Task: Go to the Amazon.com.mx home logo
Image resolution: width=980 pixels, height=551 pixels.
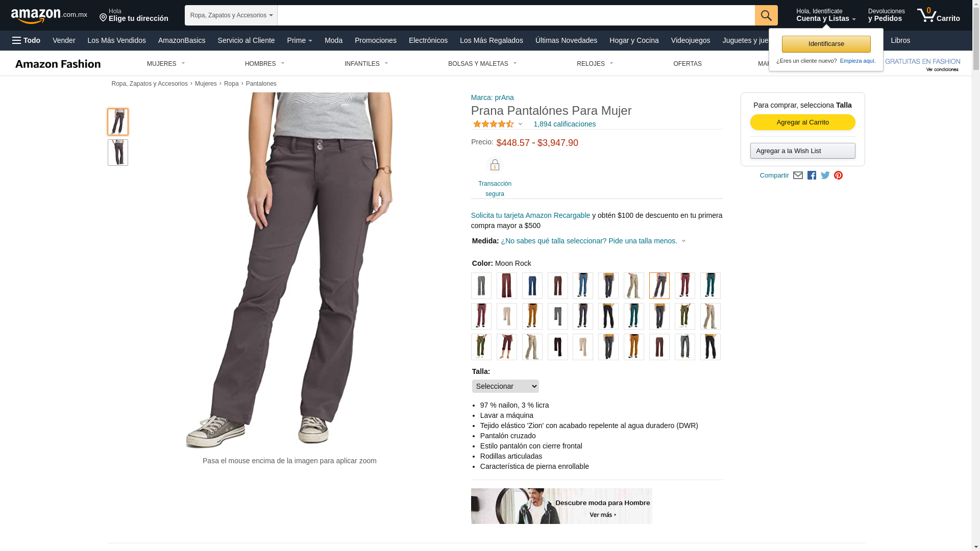Action: (x=49, y=16)
